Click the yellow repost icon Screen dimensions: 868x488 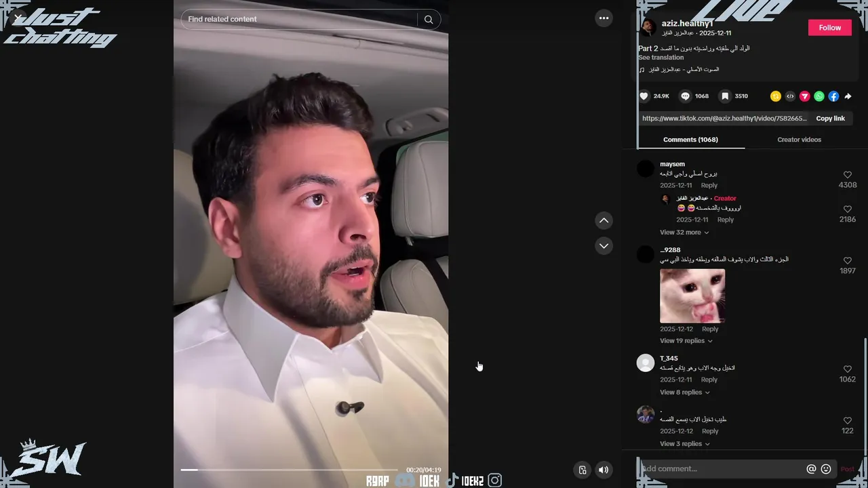tap(776, 96)
